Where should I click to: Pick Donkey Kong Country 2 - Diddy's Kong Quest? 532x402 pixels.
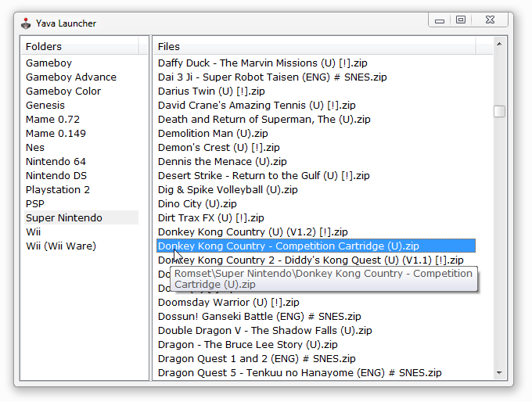click(311, 260)
